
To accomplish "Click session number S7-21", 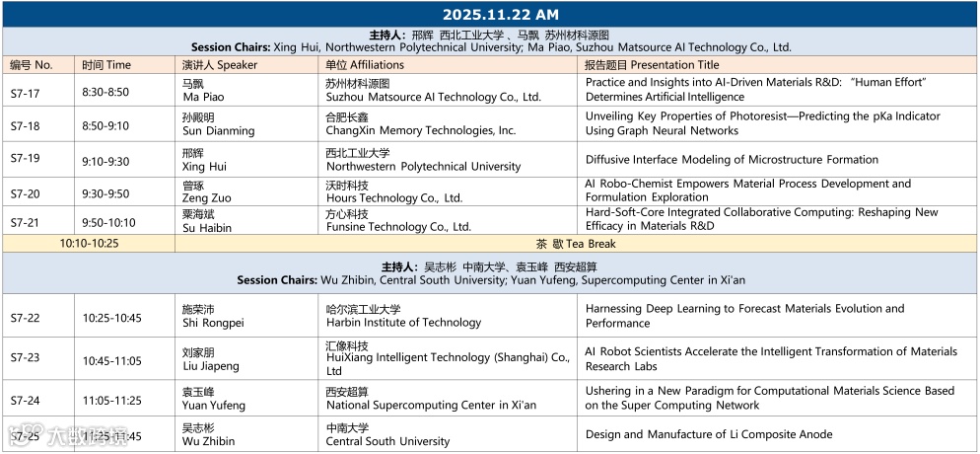I will tap(25, 223).
